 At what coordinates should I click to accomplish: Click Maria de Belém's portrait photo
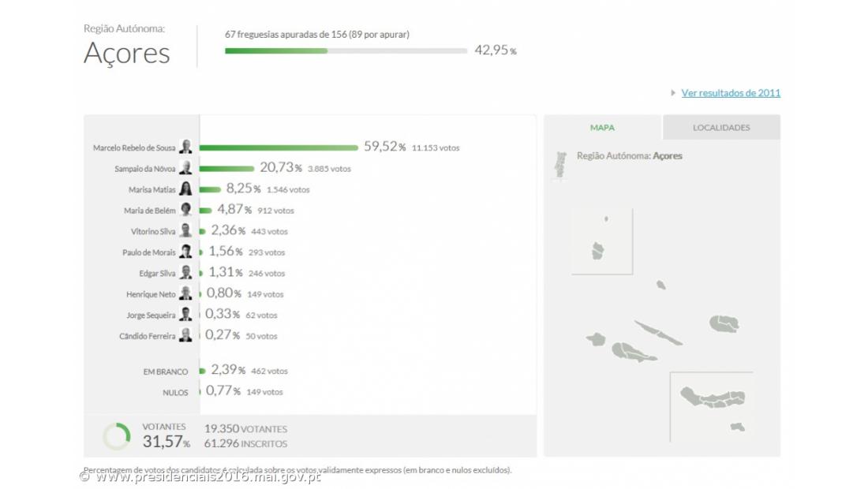[x=185, y=210]
